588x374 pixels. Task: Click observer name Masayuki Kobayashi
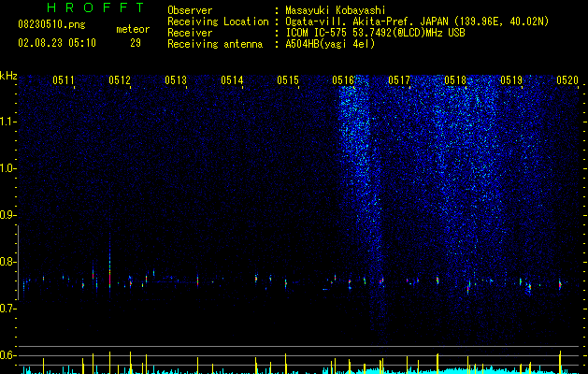click(x=336, y=10)
